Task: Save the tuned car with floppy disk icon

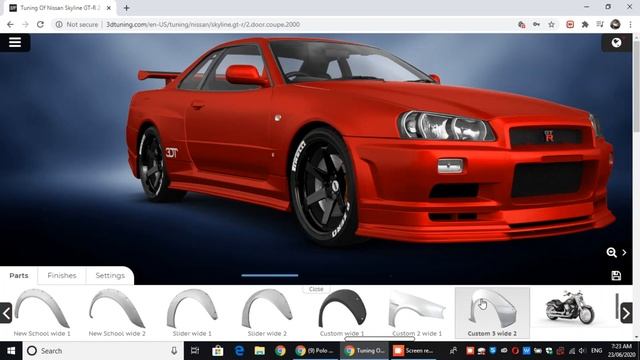Action: pyautogui.click(x=616, y=276)
